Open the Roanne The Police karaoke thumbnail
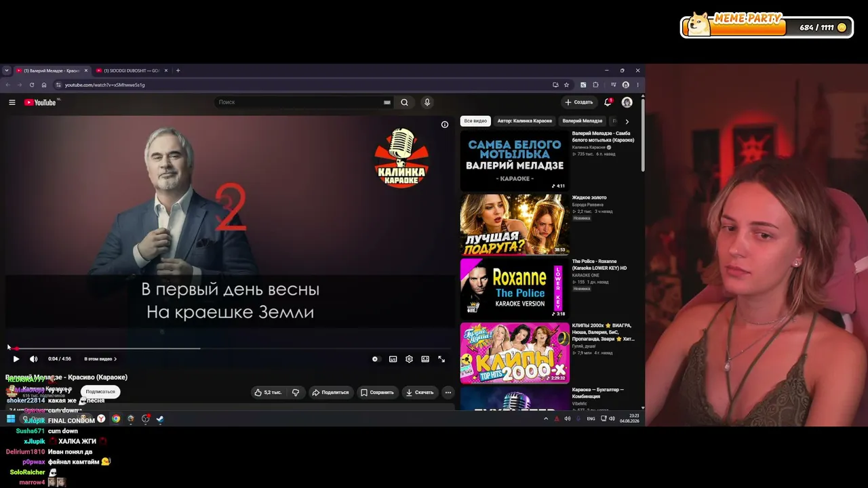Image resolution: width=868 pixels, height=488 pixels. (515, 289)
